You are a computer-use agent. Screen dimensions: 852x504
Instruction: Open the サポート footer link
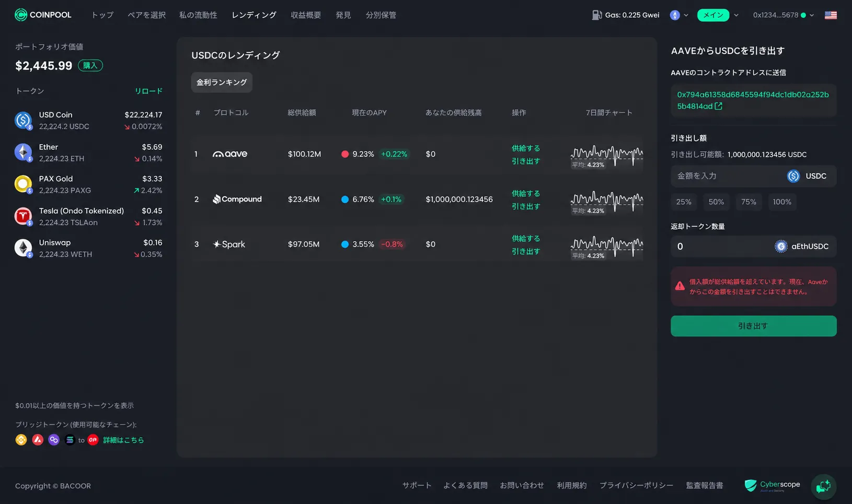(x=417, y=486)
